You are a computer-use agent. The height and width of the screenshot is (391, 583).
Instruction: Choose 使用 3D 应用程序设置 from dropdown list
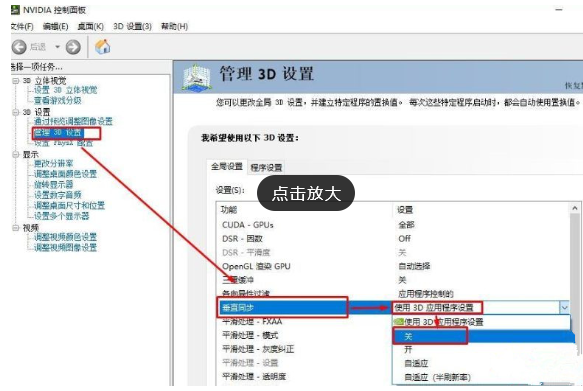coord(481,321)
